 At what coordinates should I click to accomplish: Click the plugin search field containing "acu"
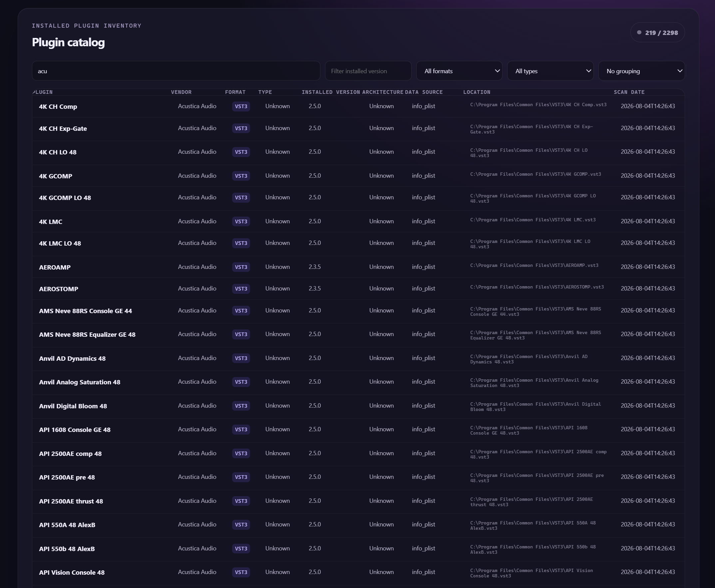176,71
